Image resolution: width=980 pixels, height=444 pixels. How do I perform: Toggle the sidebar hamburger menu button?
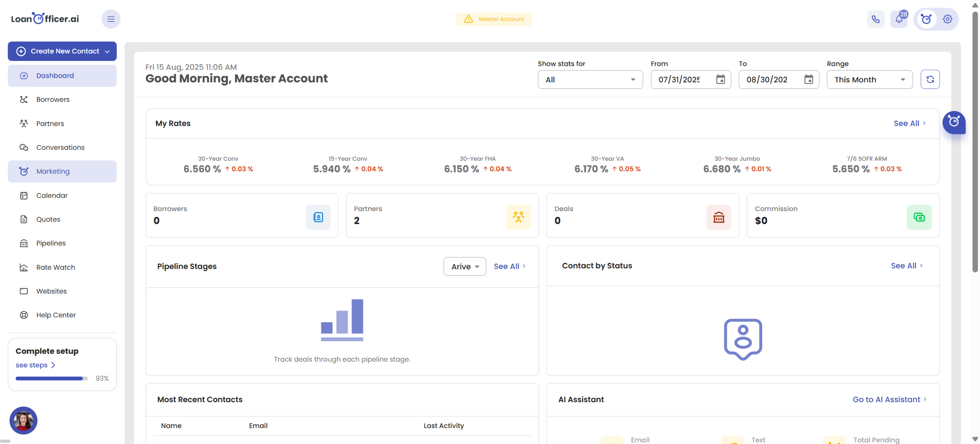point(111,19)
